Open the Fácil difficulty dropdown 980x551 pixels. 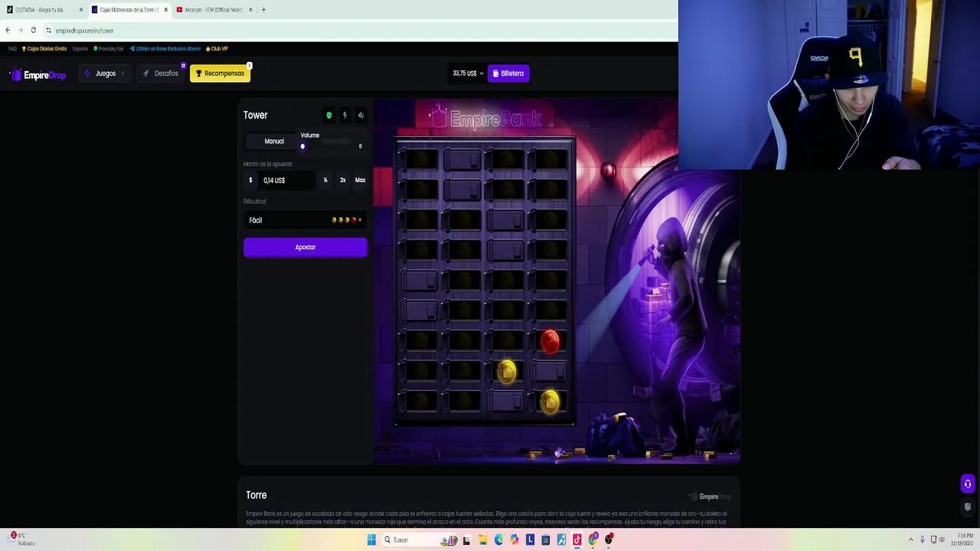click(305, 220)
